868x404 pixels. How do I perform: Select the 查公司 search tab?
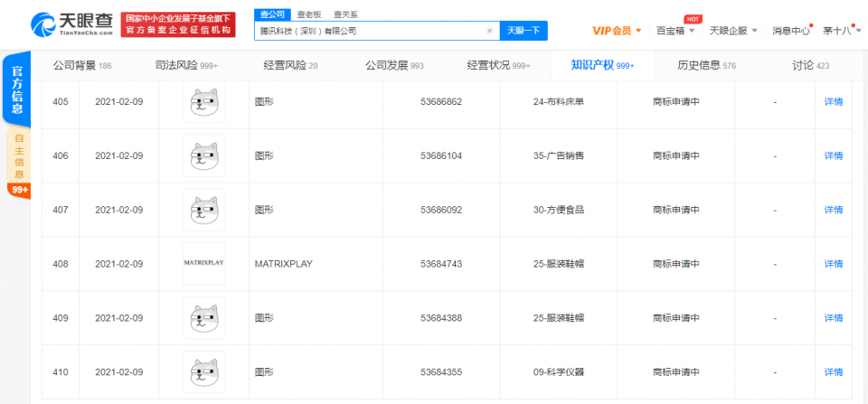click(x=272, y=14)
